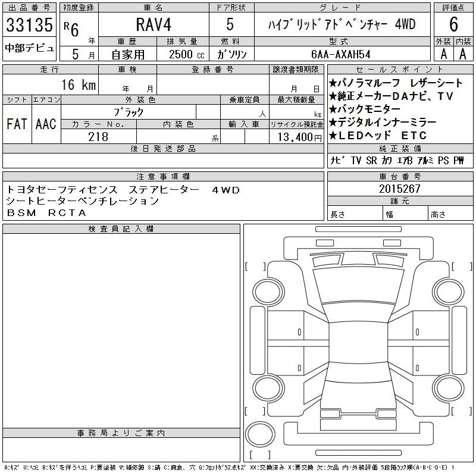The width and height of the screenshot is (476, 476).
Task: Click the door count value 5
Action: click(x=230, y=24)
